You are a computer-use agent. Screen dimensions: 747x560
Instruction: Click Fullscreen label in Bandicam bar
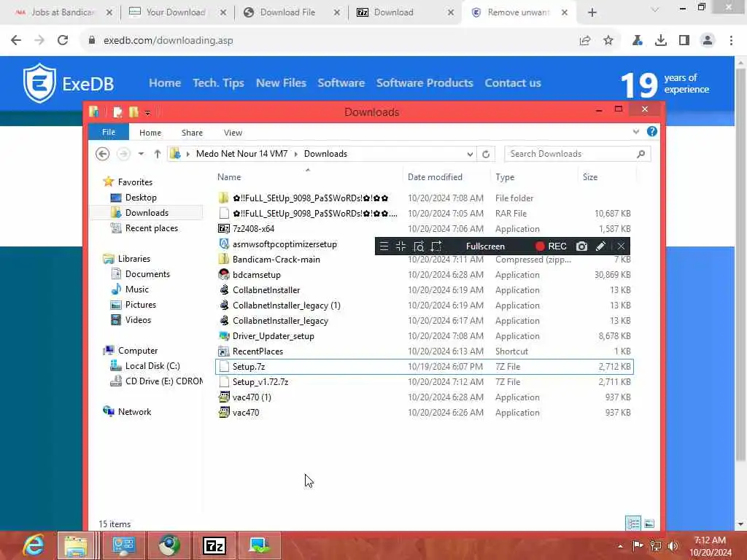tap(485, 246)
